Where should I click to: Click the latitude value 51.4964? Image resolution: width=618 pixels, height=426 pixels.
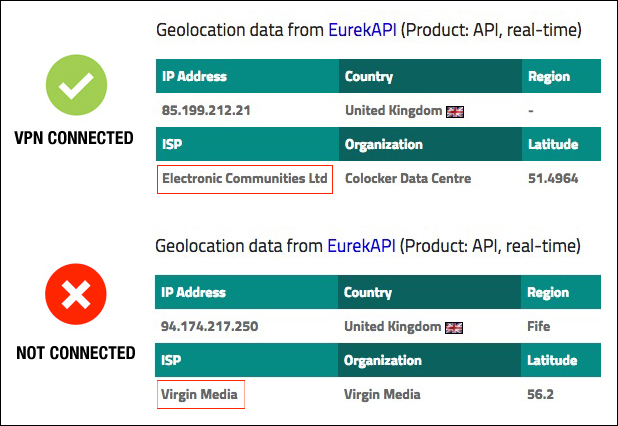point(553,179)
